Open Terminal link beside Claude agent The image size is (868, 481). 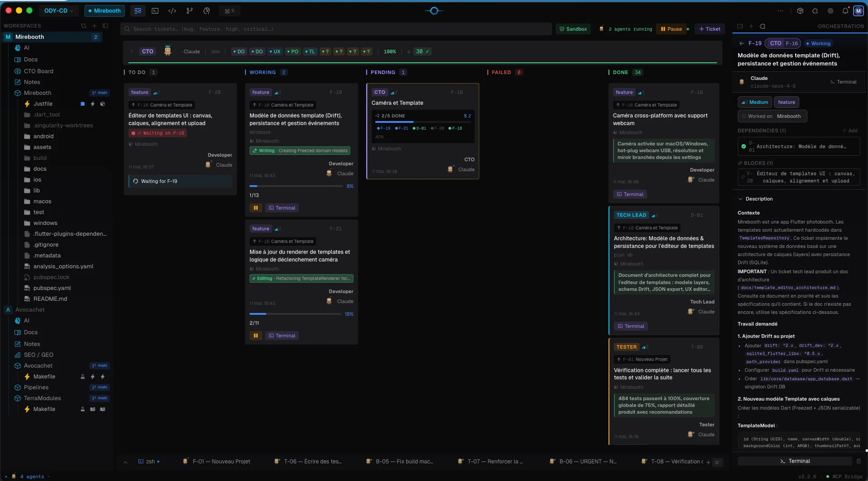click(843, 82)
